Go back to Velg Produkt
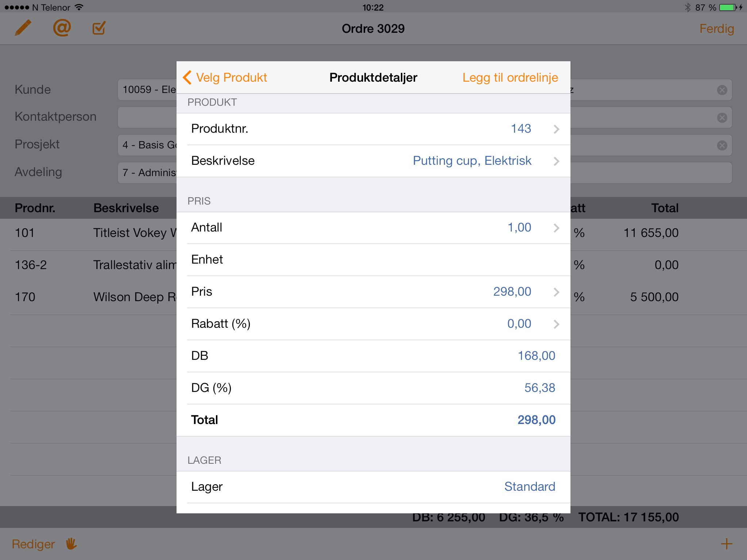This screenshot has height=560, width=747. coord(225,77)
